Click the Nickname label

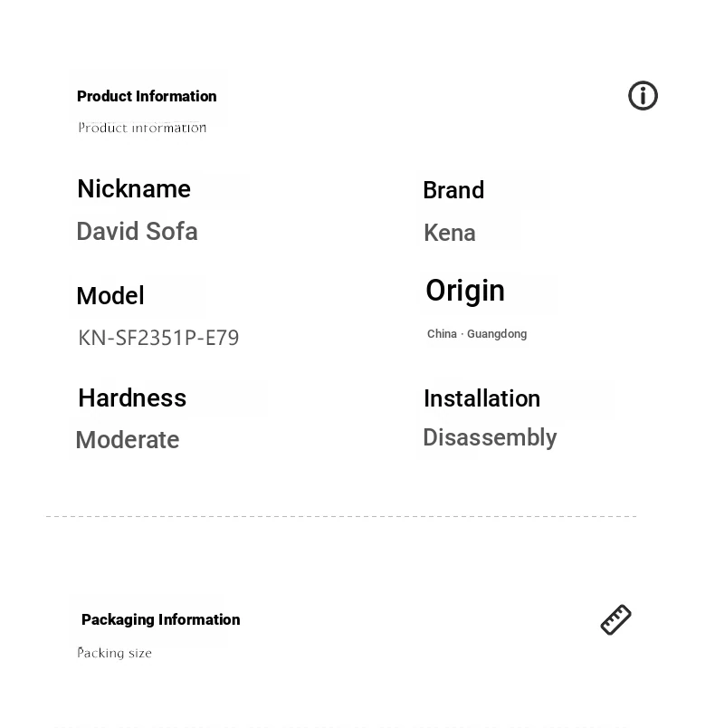pos(134,188)
